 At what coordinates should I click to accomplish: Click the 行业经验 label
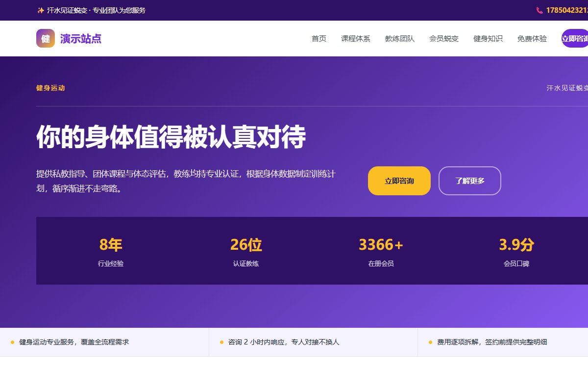tap(111, 263)
